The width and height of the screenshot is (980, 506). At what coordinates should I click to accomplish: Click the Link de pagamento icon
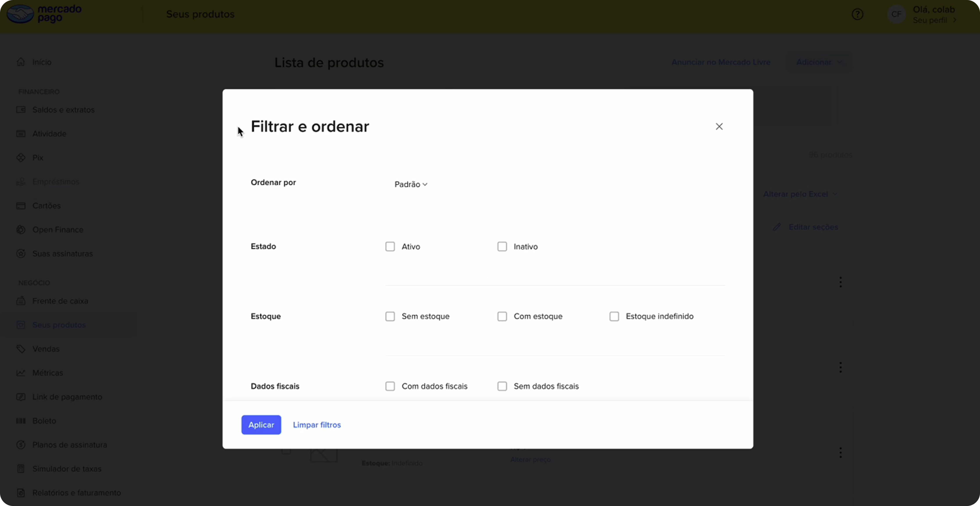[21, 397]
